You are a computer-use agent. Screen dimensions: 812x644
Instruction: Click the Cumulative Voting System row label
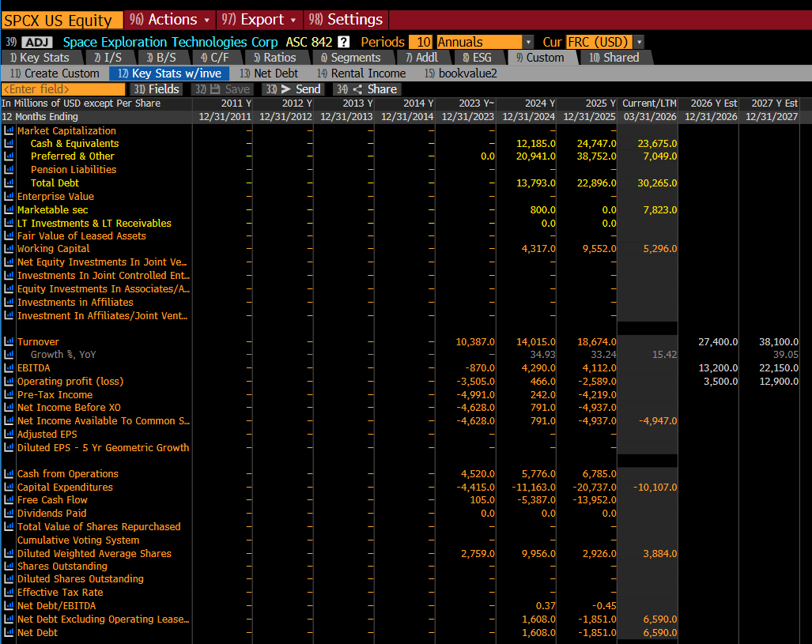78,540
